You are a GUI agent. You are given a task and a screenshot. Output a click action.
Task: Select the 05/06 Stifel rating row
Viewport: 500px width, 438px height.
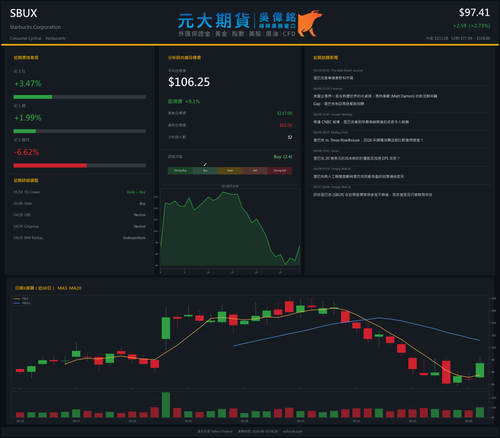80,203
